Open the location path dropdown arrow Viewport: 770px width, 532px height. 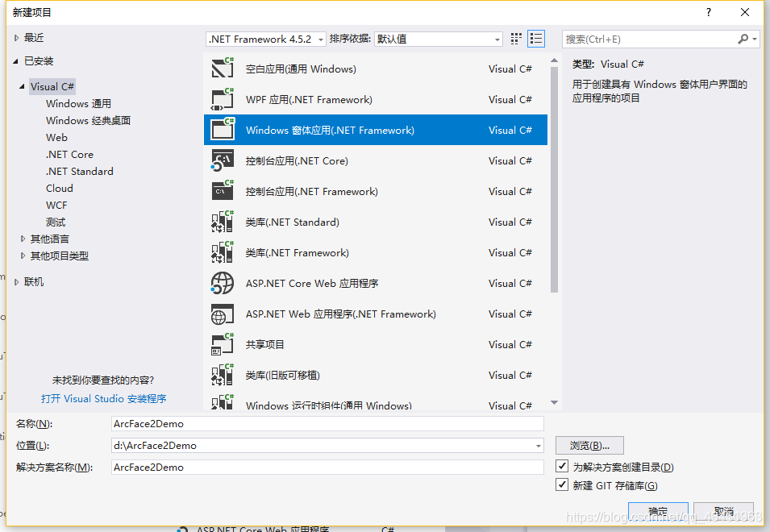539,446
